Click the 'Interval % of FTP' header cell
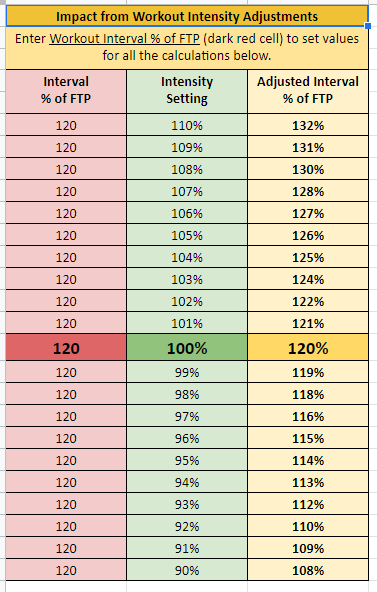 click(66, 91)
